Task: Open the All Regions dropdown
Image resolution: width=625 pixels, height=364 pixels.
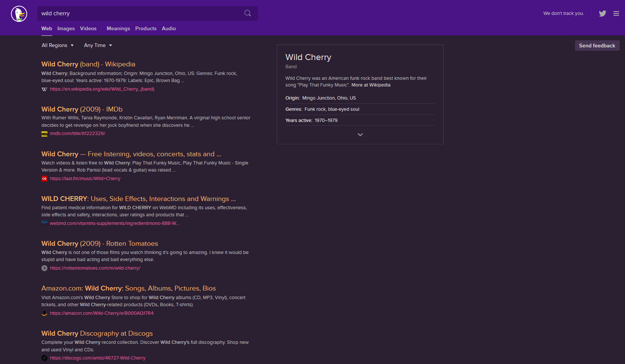Action: pyautogui.click(x=57, y=45)
